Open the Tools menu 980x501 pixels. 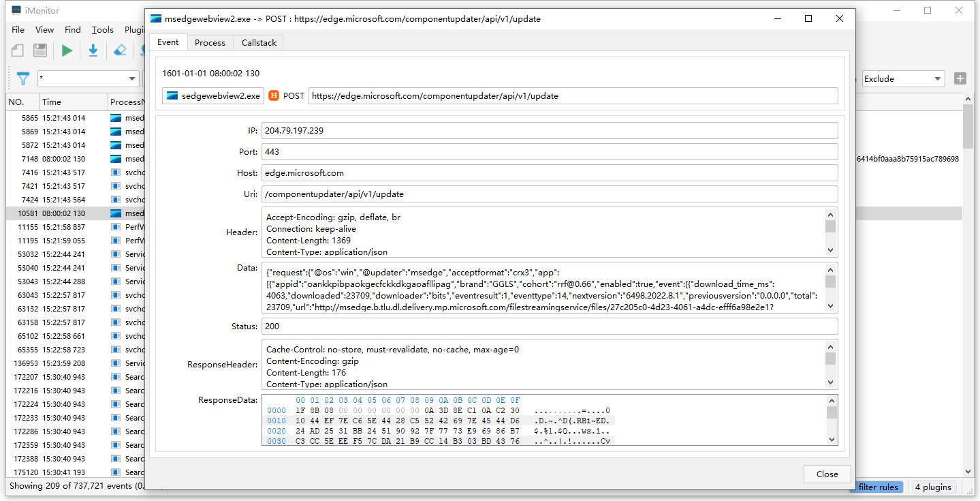103,29
